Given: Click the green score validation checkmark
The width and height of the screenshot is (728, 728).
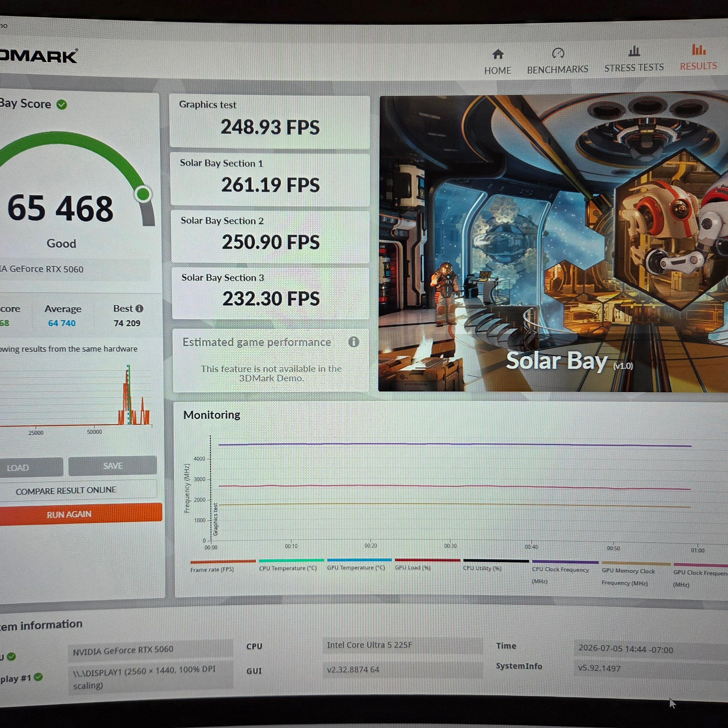Looking at the screenshot, I should [x=62, y=105].
